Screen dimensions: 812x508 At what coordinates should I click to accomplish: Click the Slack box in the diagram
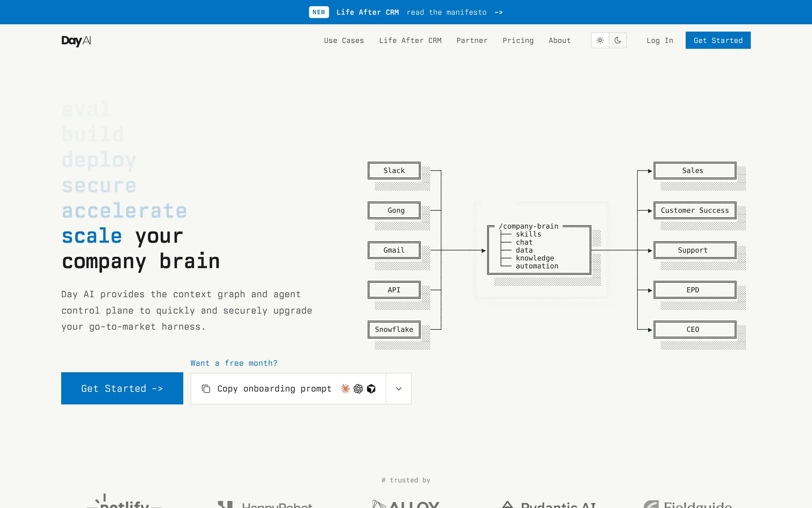[394, 171]
